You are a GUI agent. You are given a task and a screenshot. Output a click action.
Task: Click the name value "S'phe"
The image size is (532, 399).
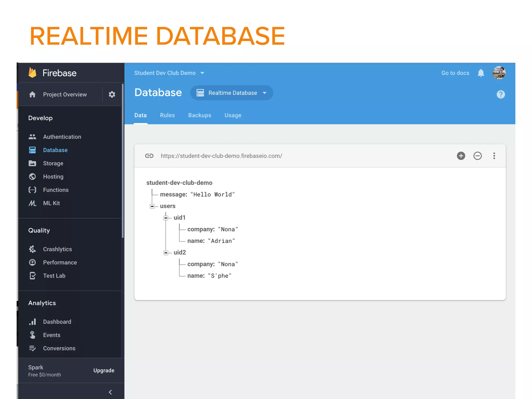click(220, 276)
